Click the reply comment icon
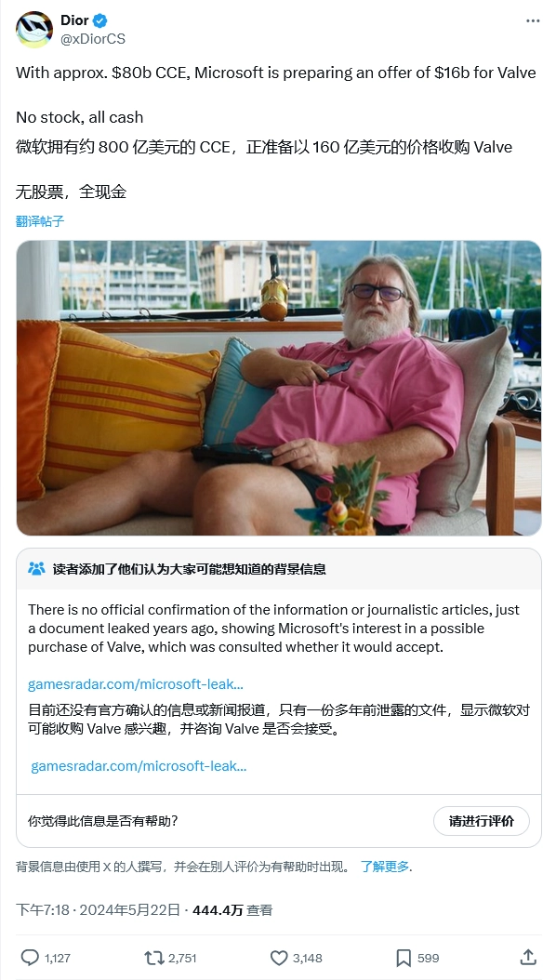Image resolution: width=556 pixels, height=980 pixels. point(30,958)
